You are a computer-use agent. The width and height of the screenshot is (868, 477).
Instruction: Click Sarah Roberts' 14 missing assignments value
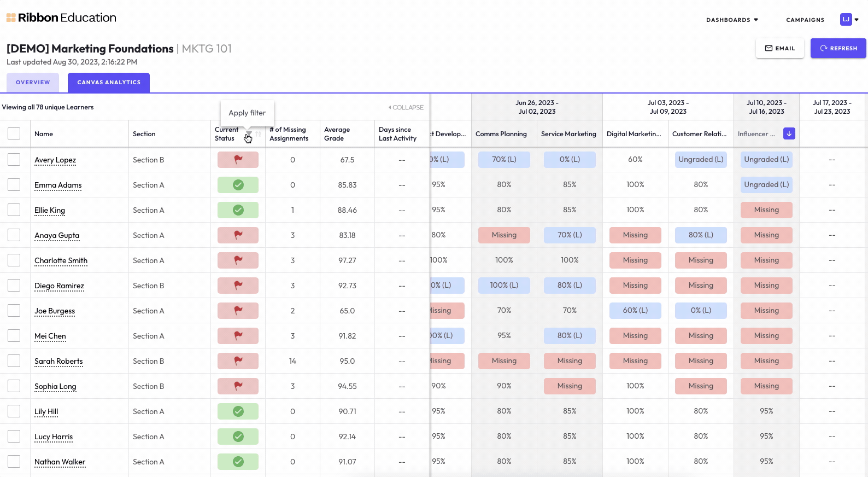point(292,362)
